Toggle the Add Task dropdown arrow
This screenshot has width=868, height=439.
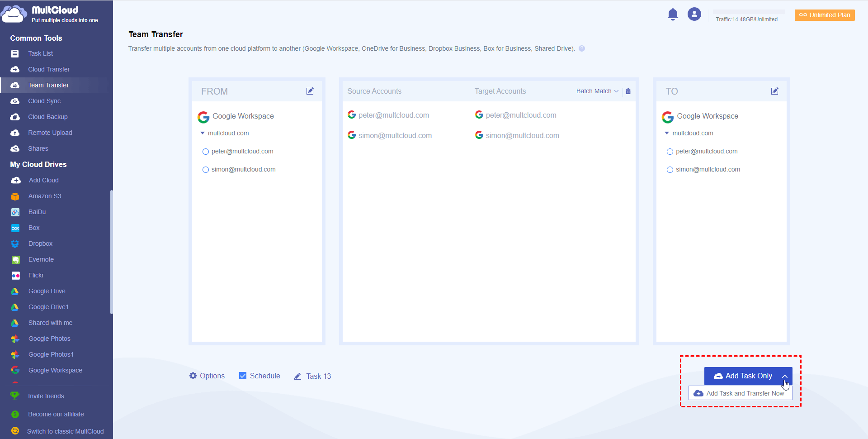(x=785, y=376)
